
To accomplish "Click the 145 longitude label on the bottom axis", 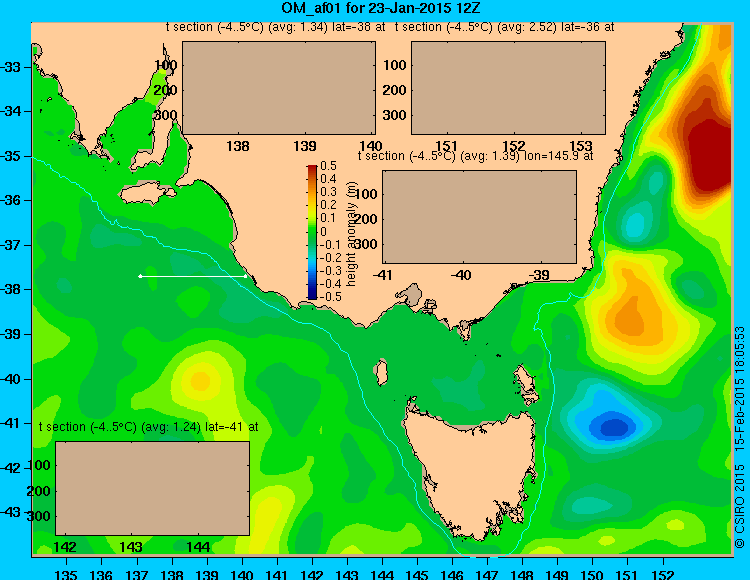I will [417, 574].
